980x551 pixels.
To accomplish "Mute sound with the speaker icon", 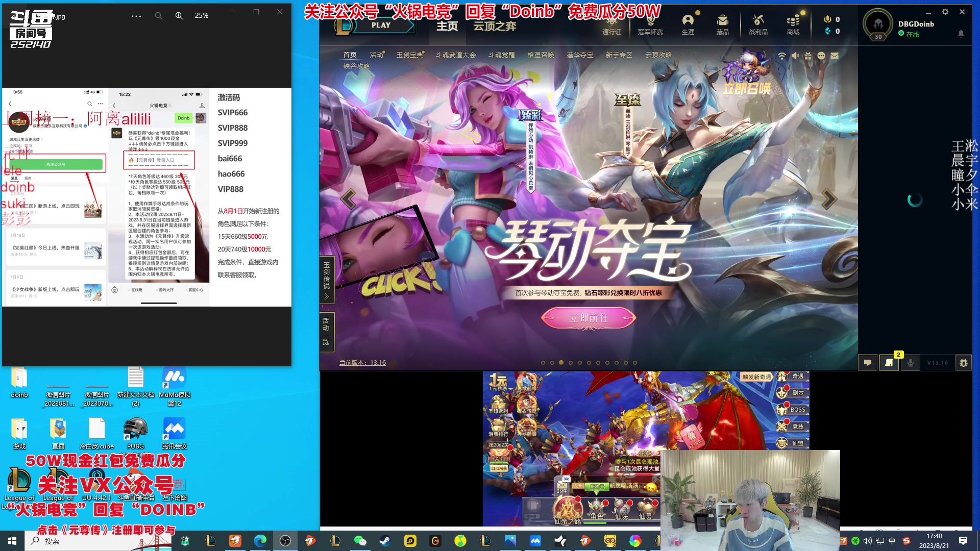I will [795, 56].
